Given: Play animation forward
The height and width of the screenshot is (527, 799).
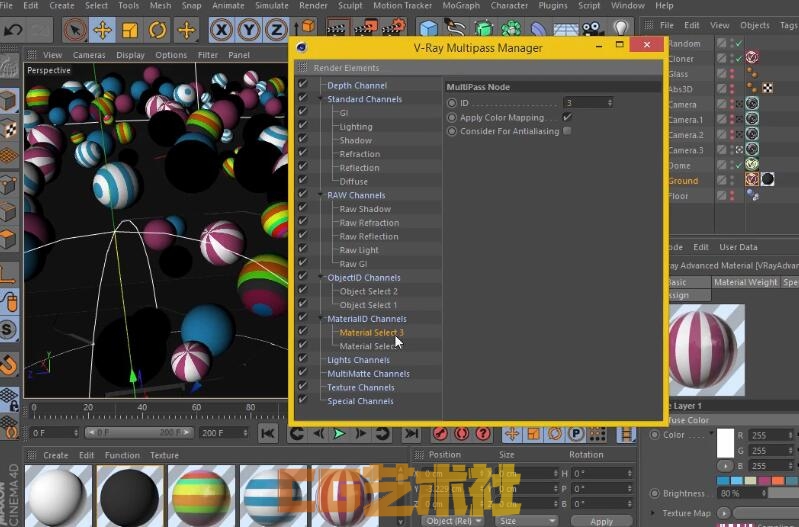Looking at the screenshot, I should [339, 434].
